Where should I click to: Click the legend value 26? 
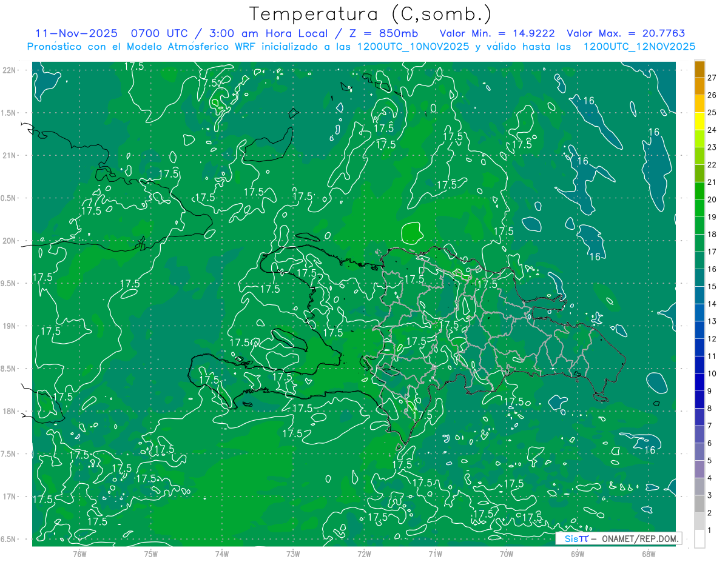tap(712, 95)
